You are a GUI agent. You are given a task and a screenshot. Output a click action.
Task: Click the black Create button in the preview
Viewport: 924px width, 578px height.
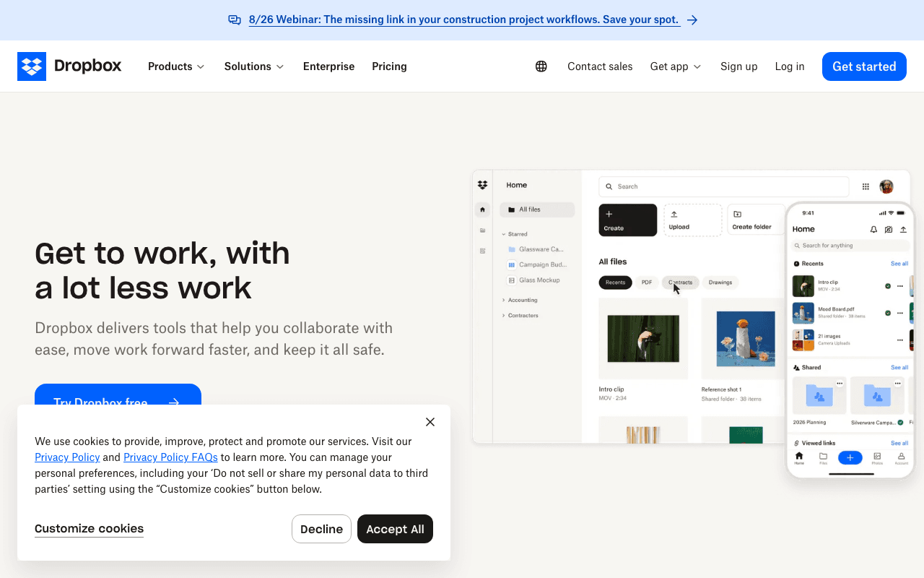point(628,220)
